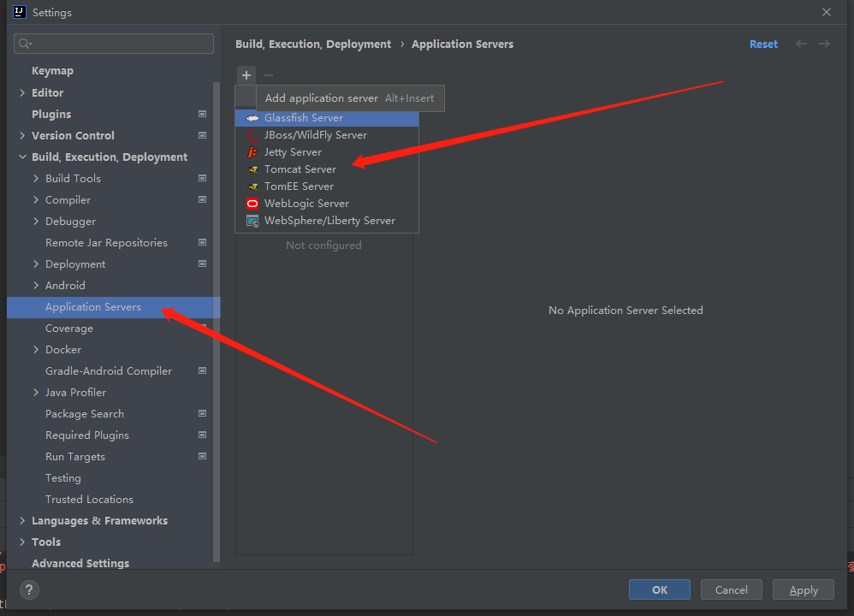
Task: Expand the Java Profiler node
Action: [36, 392]
